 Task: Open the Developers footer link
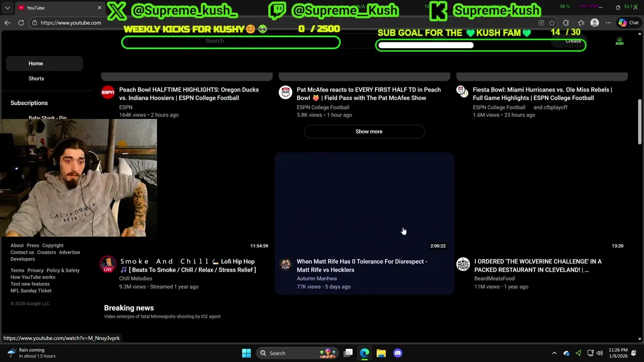tap(23, 259)
